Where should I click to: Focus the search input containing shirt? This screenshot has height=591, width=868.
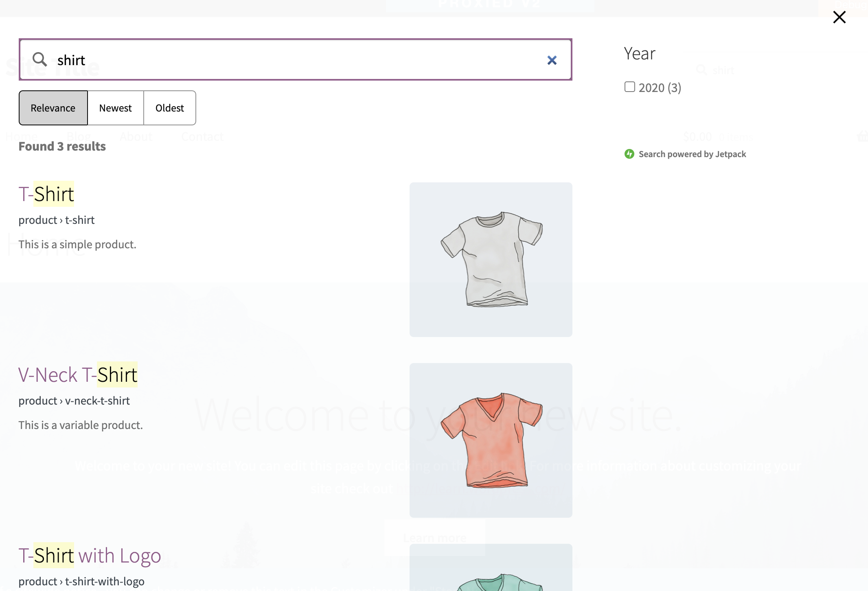(296, 60)
